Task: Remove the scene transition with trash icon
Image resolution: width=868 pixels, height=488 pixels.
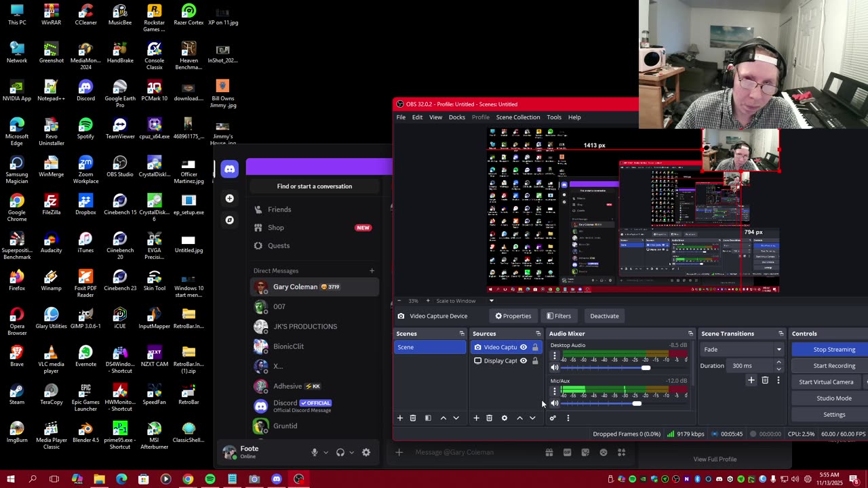Action: pos(765,381)
